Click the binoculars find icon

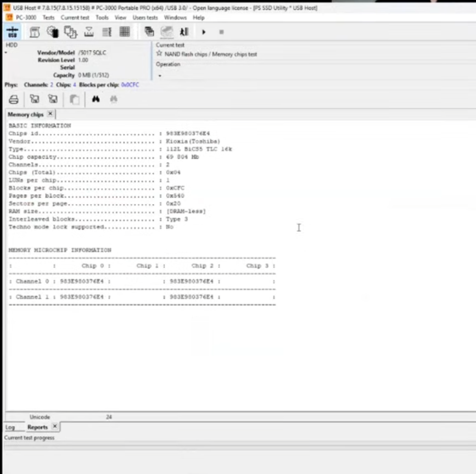tap(96, 99)
